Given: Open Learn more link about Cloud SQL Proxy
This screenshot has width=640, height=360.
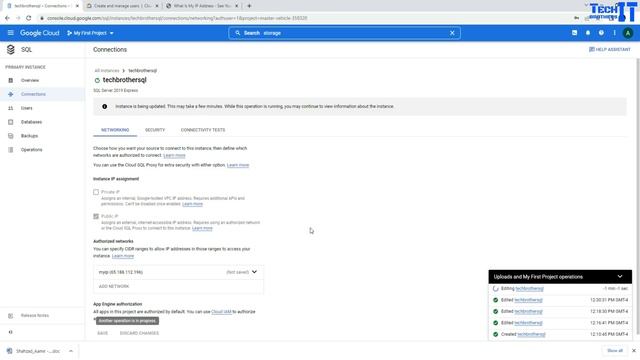Looking at the screenshot, I should tap(238, 165).
